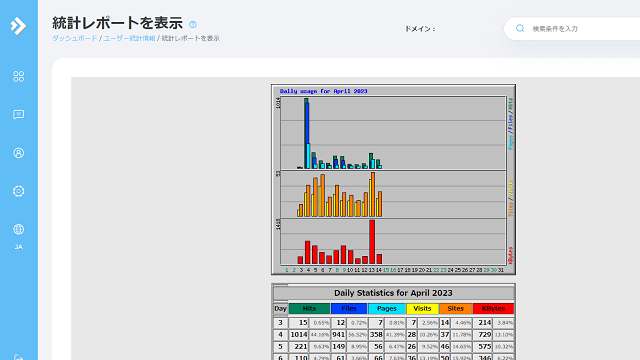Click day 4 row in statistics table

click(x=393, y=335)
